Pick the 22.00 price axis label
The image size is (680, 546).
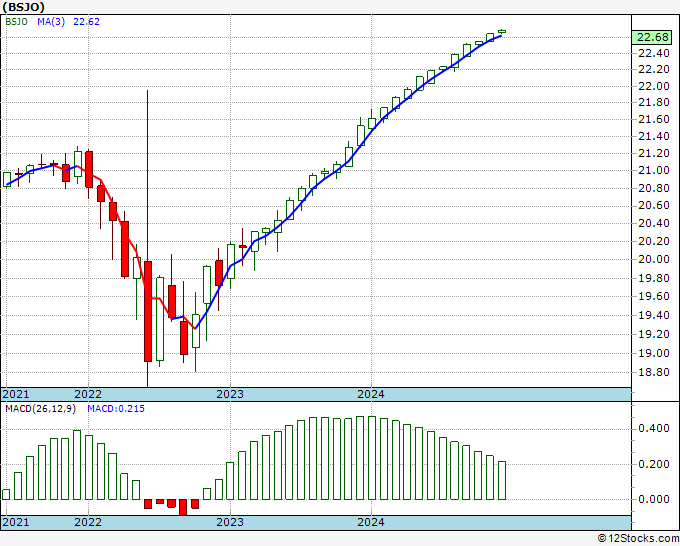(x=654, y=86)
